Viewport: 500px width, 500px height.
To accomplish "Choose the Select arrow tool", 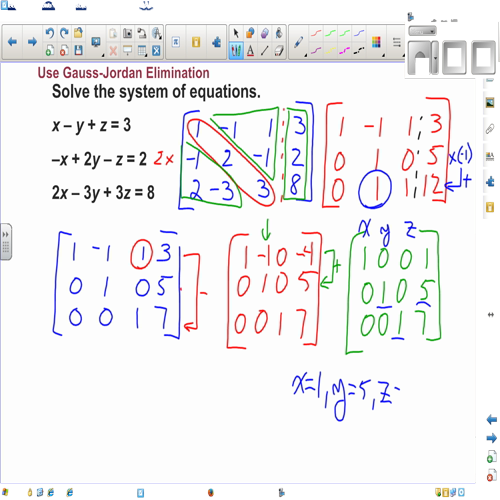I will pyautogui.click(x=236, y=33).
